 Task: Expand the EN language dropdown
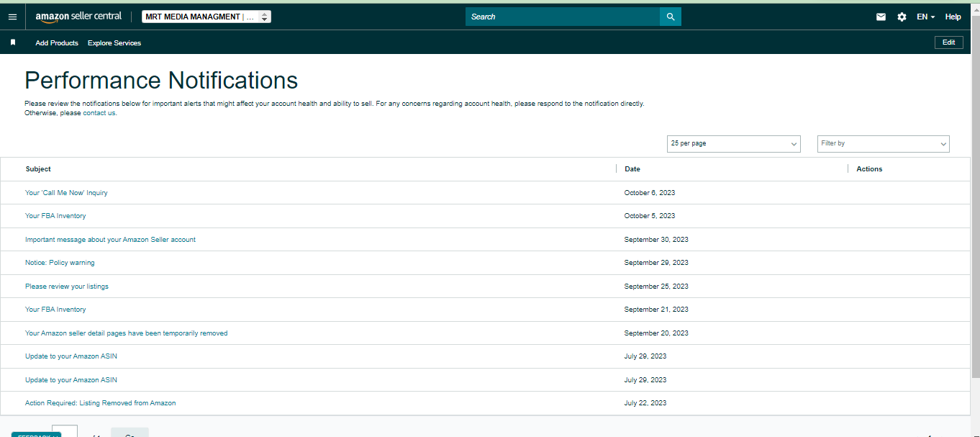pos(925,17)
